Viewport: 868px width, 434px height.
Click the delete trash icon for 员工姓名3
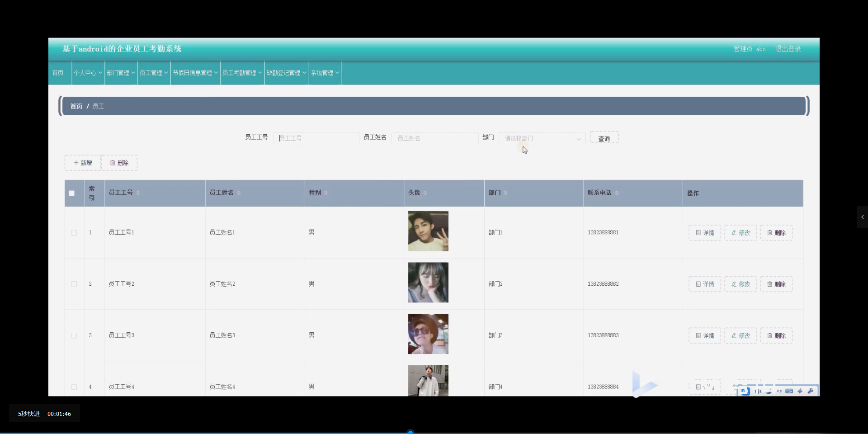point(770,335)
